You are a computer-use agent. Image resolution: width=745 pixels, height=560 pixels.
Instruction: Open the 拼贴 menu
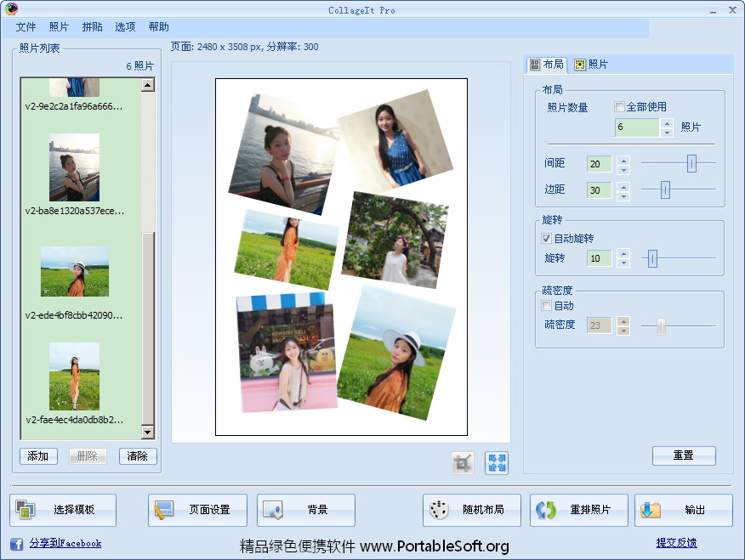click(x=92, y=27)
